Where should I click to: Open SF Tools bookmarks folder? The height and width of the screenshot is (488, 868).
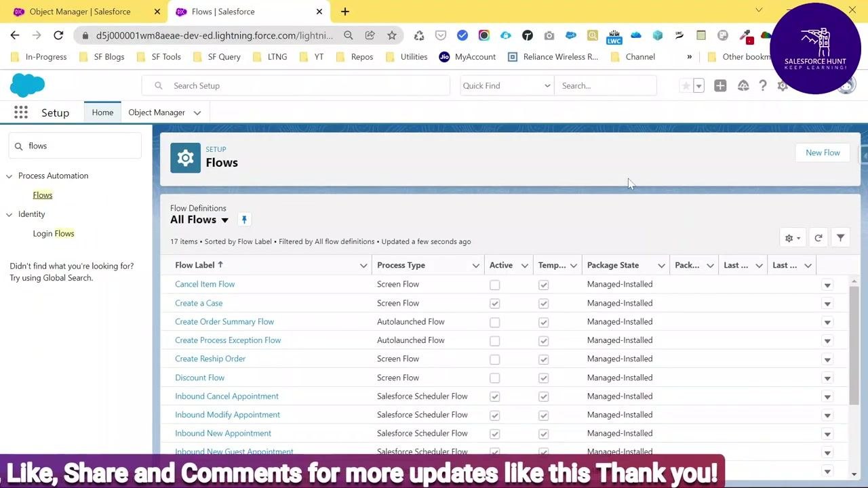coord(159,57)
